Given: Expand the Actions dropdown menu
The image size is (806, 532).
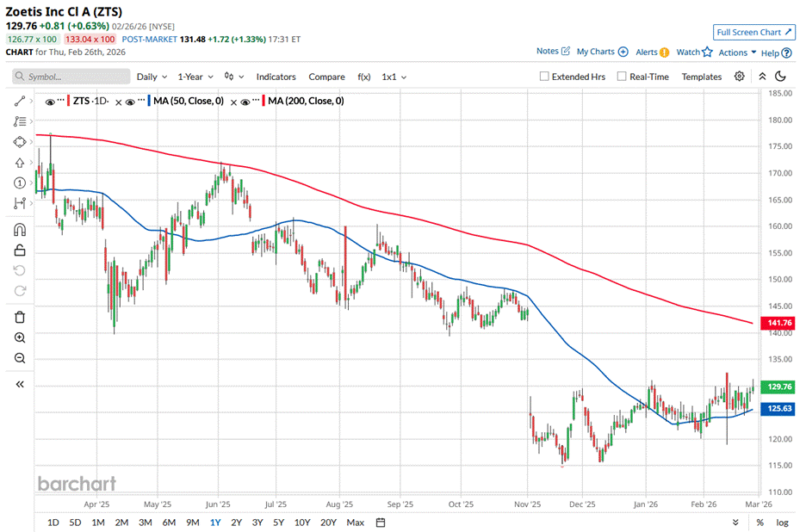Looking at the screenshot, I should (737, 53).
